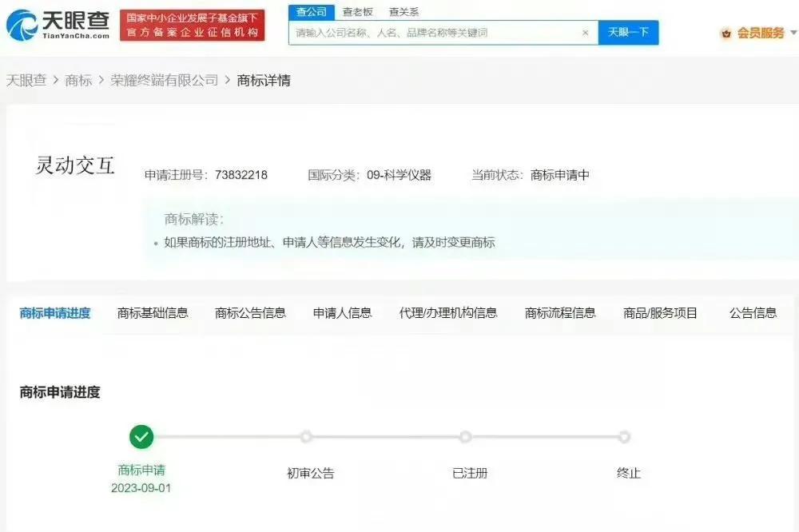Open the 商标 breadcrumb link
Screen dimensions: 799x532
tap(78, 80)
